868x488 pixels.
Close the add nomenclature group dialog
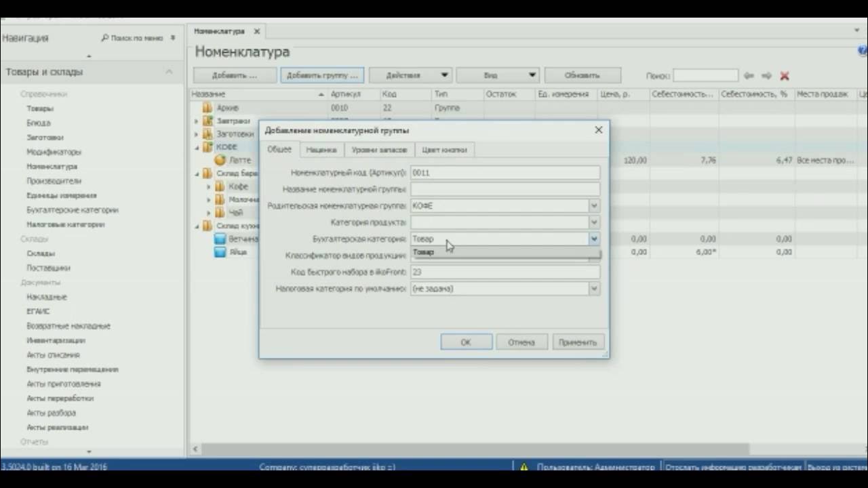point(598,130)
